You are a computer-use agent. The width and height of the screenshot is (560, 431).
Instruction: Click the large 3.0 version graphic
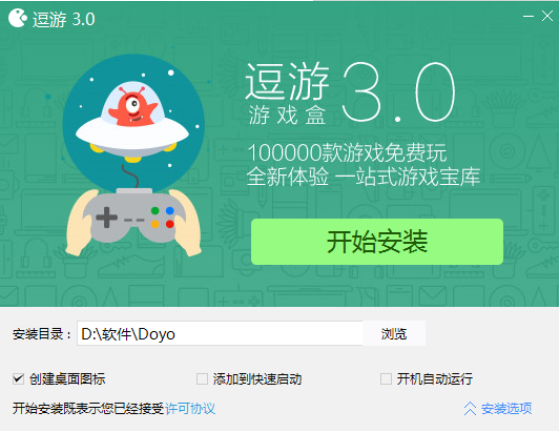click(399, 92)
